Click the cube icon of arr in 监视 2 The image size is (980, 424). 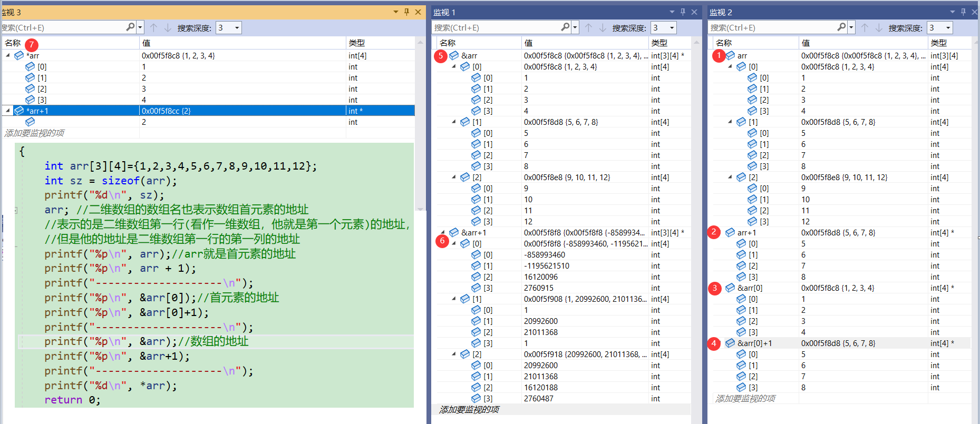[x=730, y=55]
